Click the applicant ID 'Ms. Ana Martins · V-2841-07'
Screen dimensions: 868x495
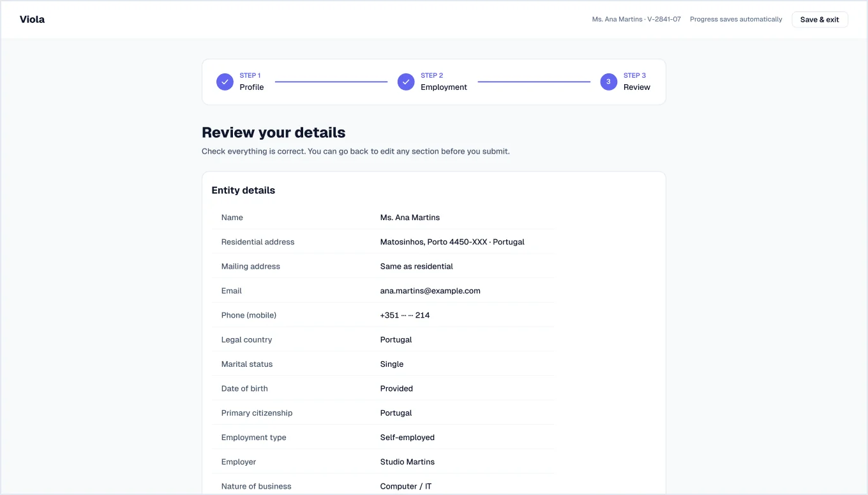636,19
